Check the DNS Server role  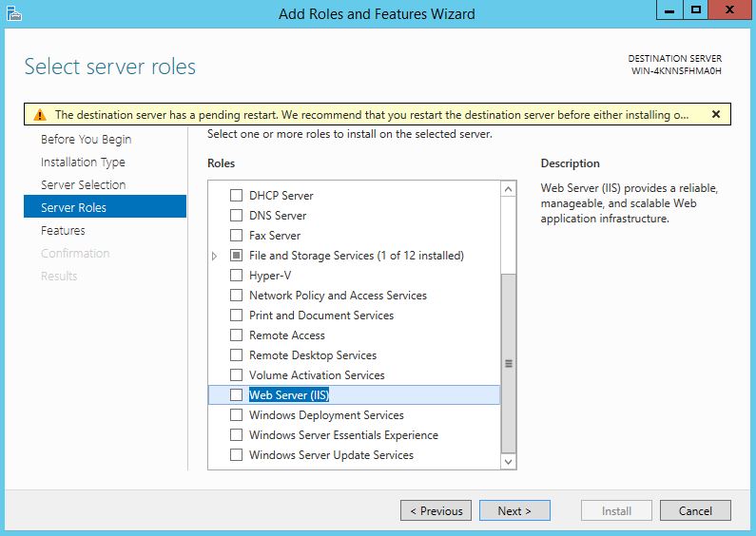pyautogui.click(x=236, y=215)
